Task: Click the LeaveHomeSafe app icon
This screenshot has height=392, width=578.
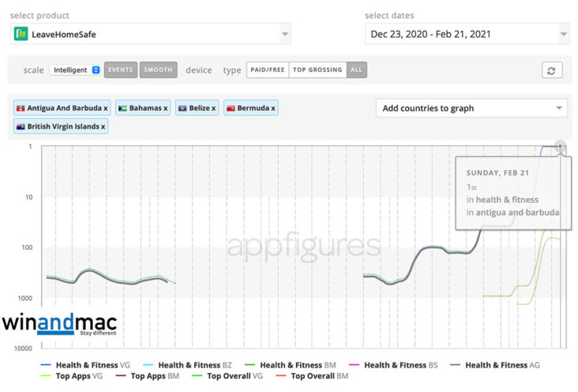Action: (x=22, y=34)
